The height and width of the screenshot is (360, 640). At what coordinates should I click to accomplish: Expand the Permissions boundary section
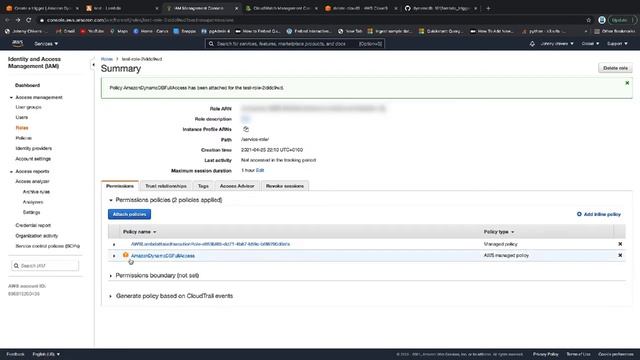point(111,276)
